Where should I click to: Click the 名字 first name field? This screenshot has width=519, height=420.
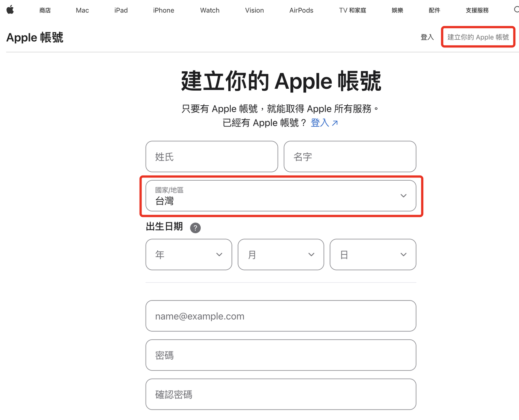pos(350,156)
